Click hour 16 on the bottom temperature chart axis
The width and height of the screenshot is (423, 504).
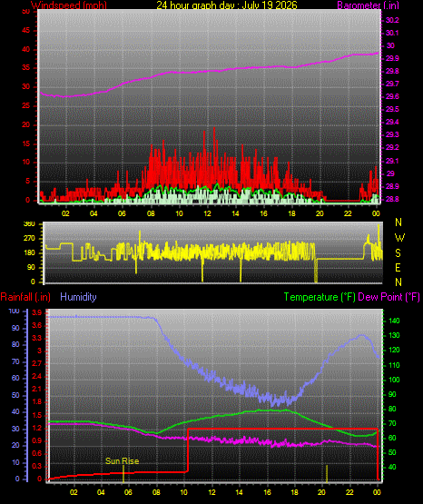267,492
